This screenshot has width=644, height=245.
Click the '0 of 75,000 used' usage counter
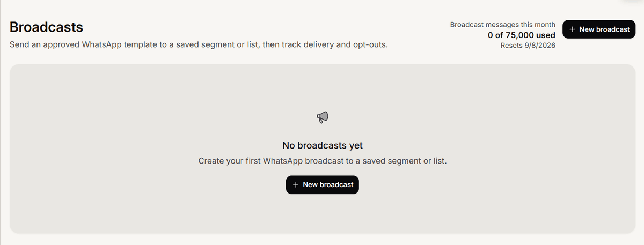coord(522,35)
